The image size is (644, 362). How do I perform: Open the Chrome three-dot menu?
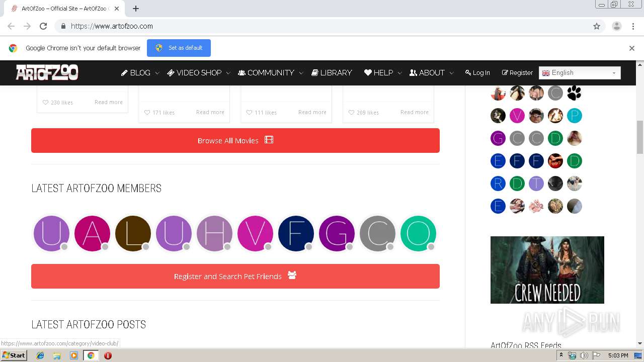(633, 26)
